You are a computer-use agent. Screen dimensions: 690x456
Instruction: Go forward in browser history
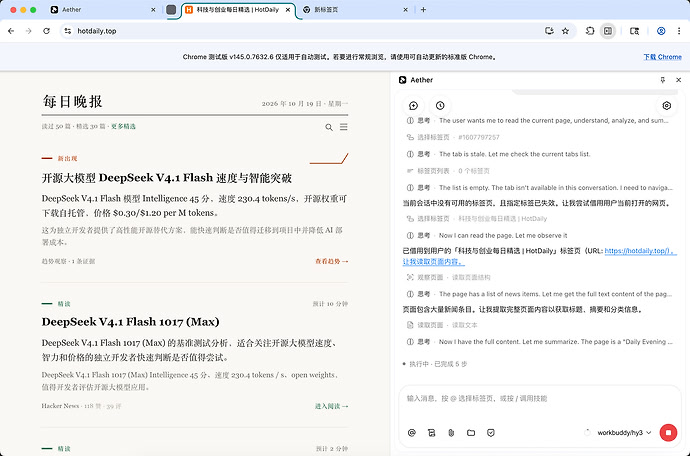point(29,31)
